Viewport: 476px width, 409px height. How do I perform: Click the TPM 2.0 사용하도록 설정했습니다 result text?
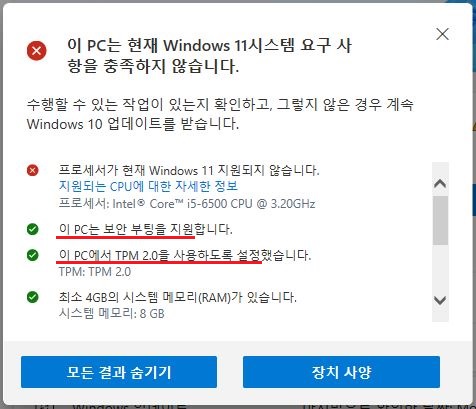click(x=185, y=255)
